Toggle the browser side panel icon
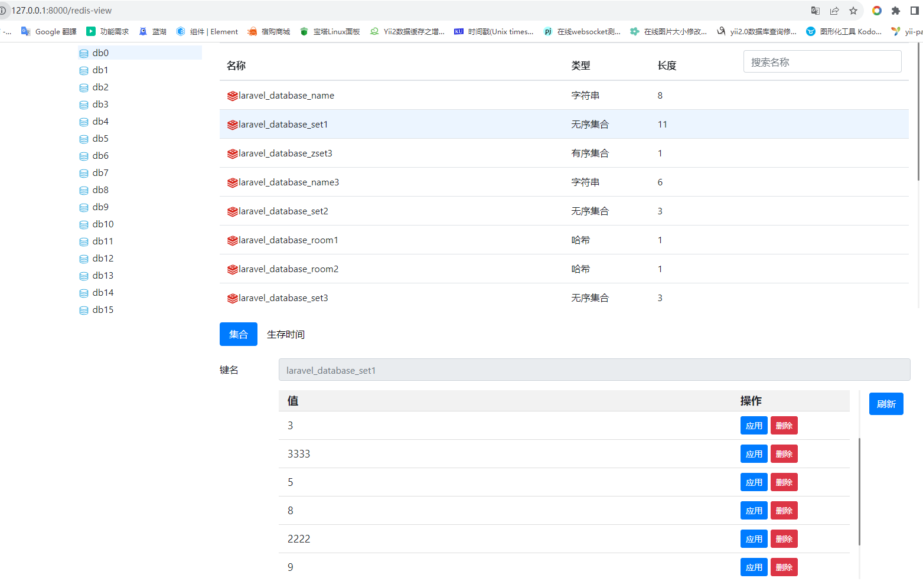The width and height of the screenshot is (923, 588). click(x=915, y=11)
